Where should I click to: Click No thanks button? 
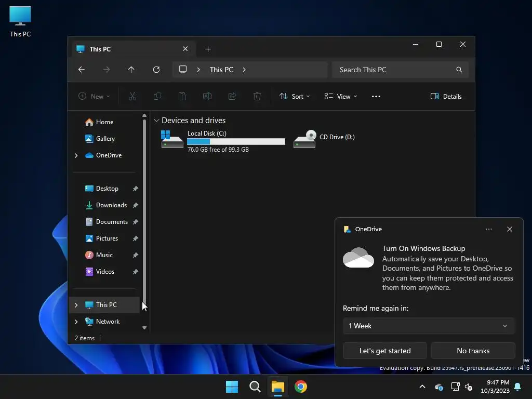point(473,351)
